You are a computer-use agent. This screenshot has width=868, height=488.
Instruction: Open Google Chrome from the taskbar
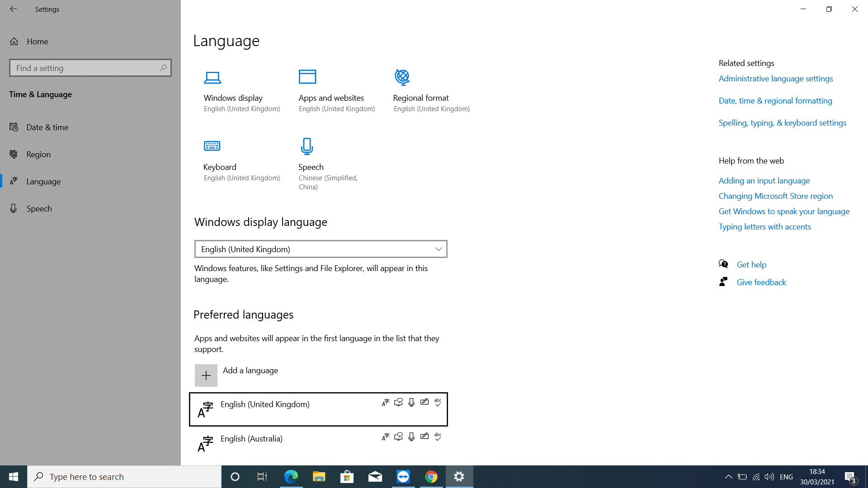point(431,477)
